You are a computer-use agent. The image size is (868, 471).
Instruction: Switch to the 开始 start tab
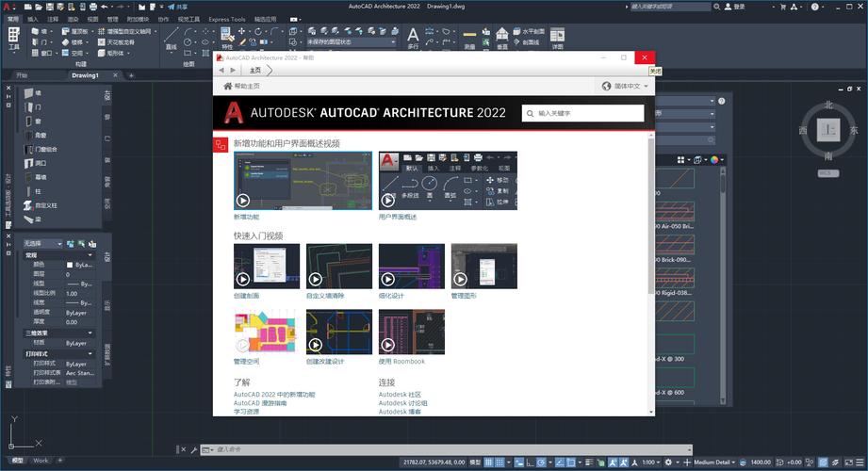pyautogui.click(x=22, y=75)
